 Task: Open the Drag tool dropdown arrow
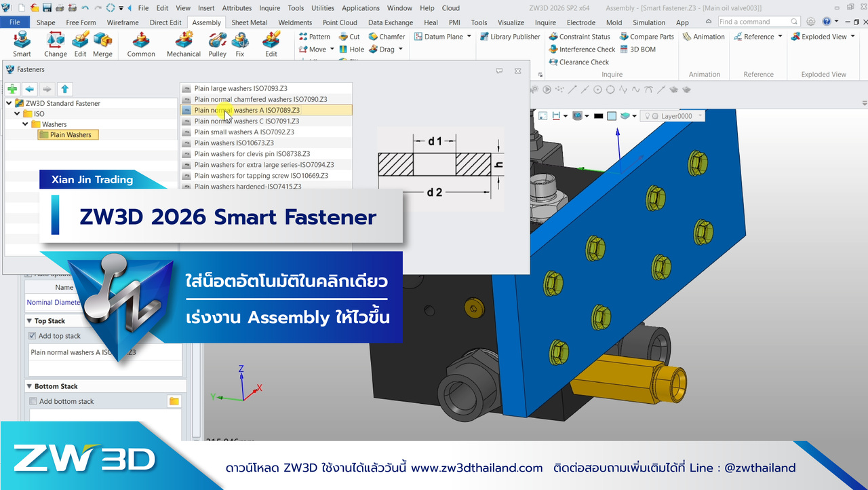coord(401,50)
